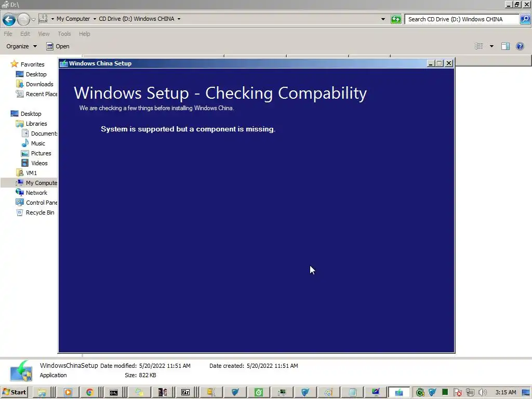Screen dimensions: 532x399
Task: Click the Windows China Setup title bar icon
Action: point(64,63)
